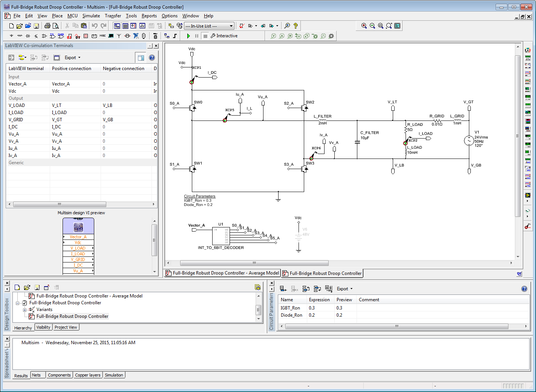
Task: Open help in Circuit Parameters panel
Action: coord(524,289)
